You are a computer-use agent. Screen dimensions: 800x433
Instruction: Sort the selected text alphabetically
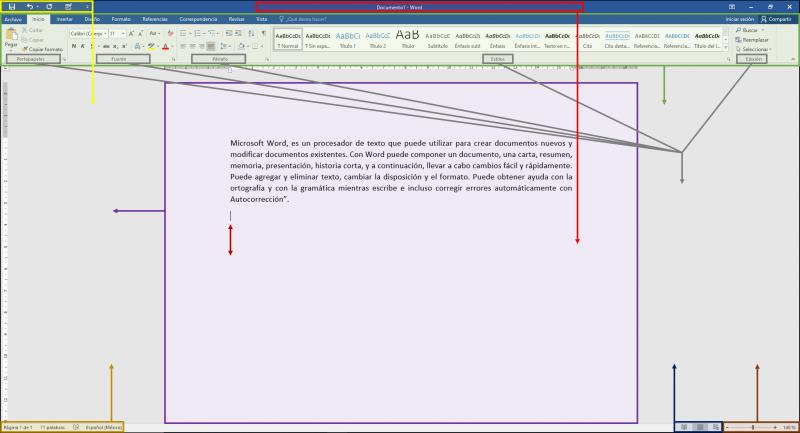[x=252, y=34]
